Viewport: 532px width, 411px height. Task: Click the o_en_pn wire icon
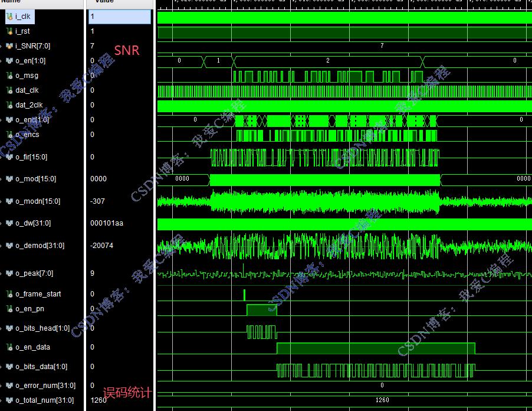pyautogui.click(x=10, y=309)
